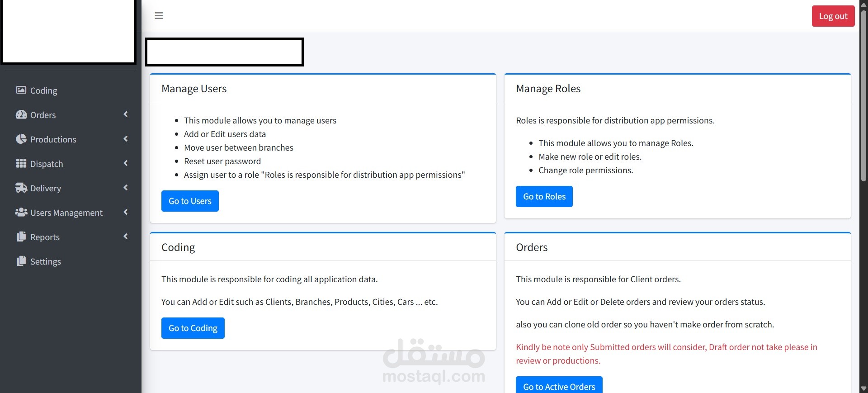Image resolution: width=868 pixels, height=393 pixels.
Task: Click the Manage Users card heading
Action: (194, 89)
